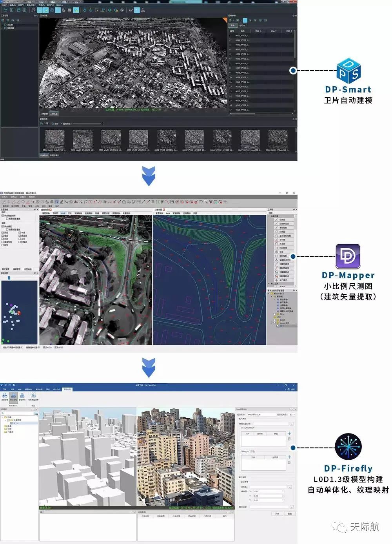Viewport: 392px width, 544px height.
Task: Toggle the first checkbox in DP-Mapper settings panel
Action: click(3, 216)
